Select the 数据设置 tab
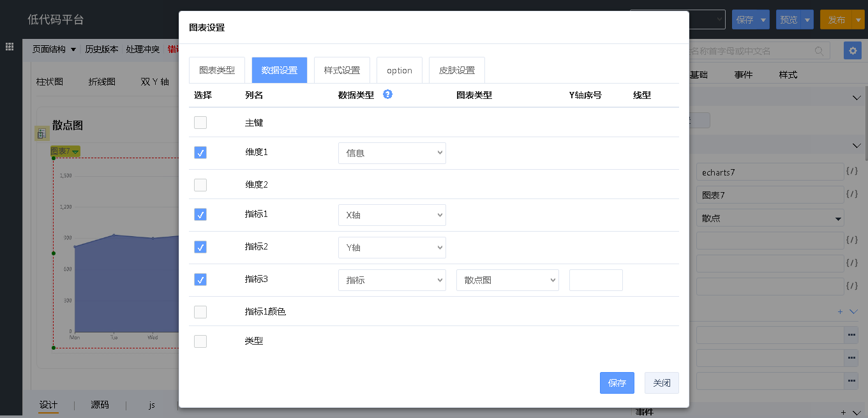This screenshot has height=418, width=868. point(280,70)
